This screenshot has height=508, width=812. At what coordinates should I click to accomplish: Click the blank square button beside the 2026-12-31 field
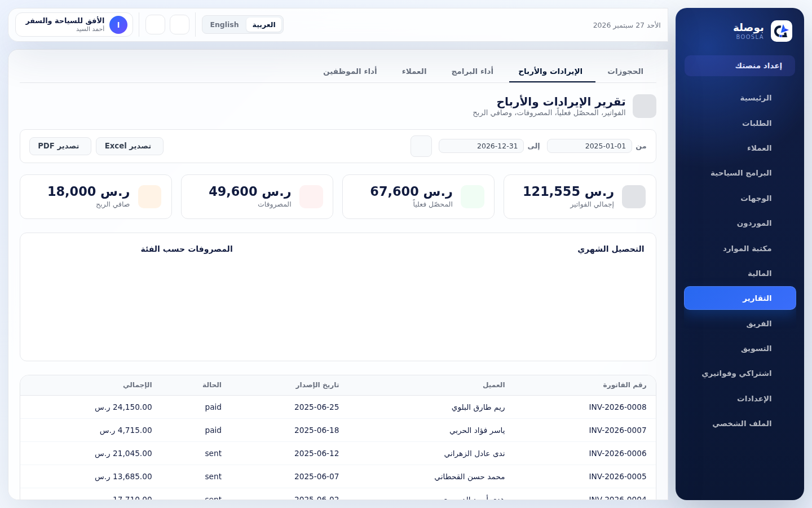421,146
